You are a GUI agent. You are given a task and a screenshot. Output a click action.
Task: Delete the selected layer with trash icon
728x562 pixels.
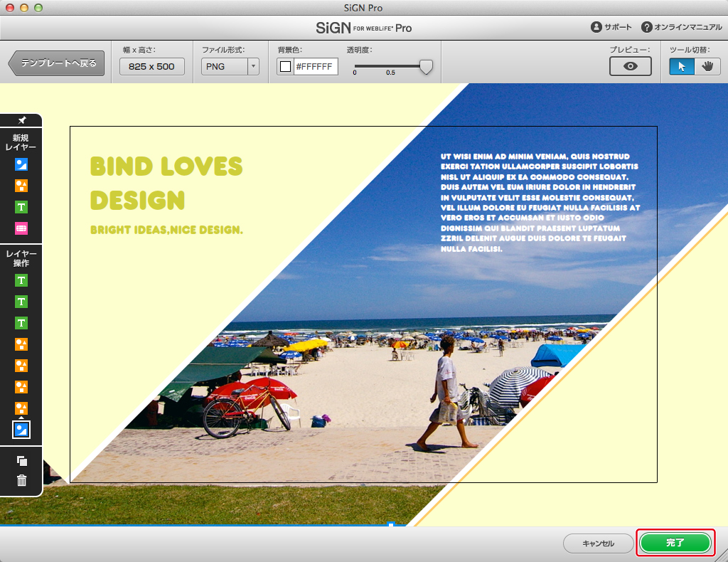tap(22, 480)
